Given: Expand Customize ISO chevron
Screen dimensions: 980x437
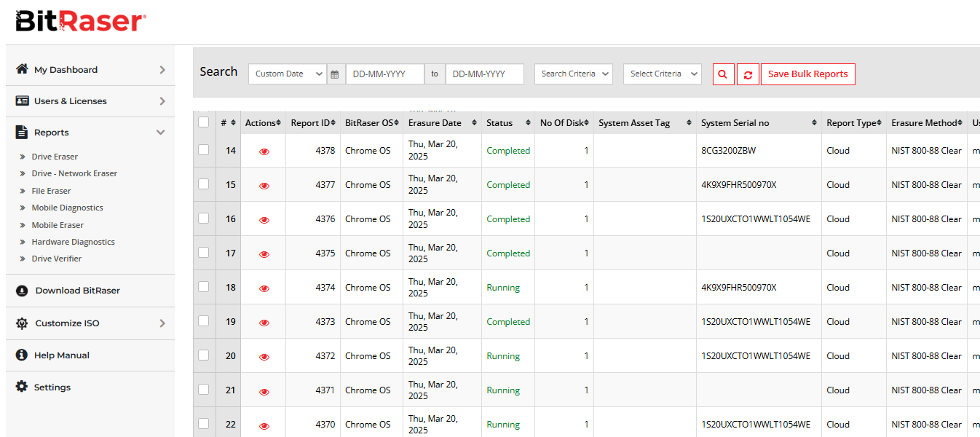Looking at the screenshot, I should (162, 323).
